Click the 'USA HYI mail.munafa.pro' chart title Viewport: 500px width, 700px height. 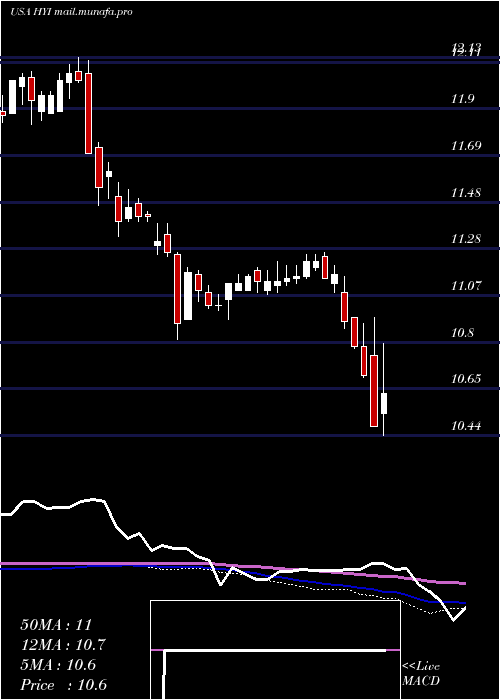point(71,12)
